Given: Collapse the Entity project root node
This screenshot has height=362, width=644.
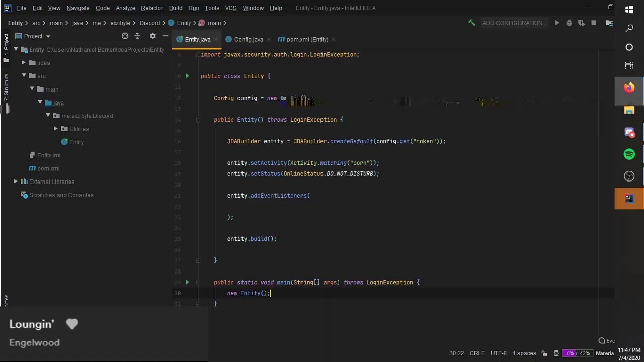Looking at the screenshot, I should [x=16, y=49].
